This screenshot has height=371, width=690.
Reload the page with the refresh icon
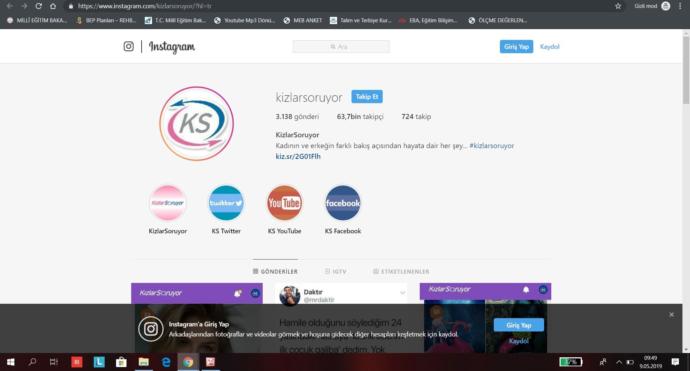(x=38, y=6)
